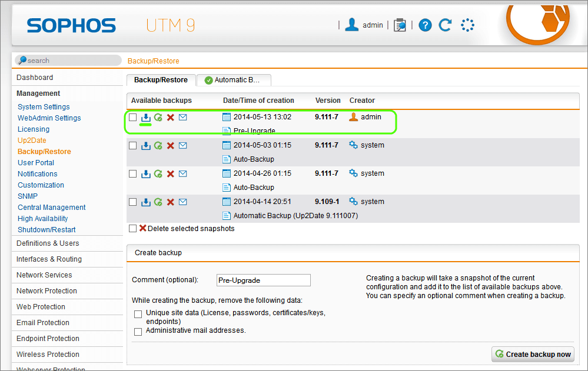Delete the 2014-04-14 20:51 backup
The image size is (588, 371).
pos(171,202)
